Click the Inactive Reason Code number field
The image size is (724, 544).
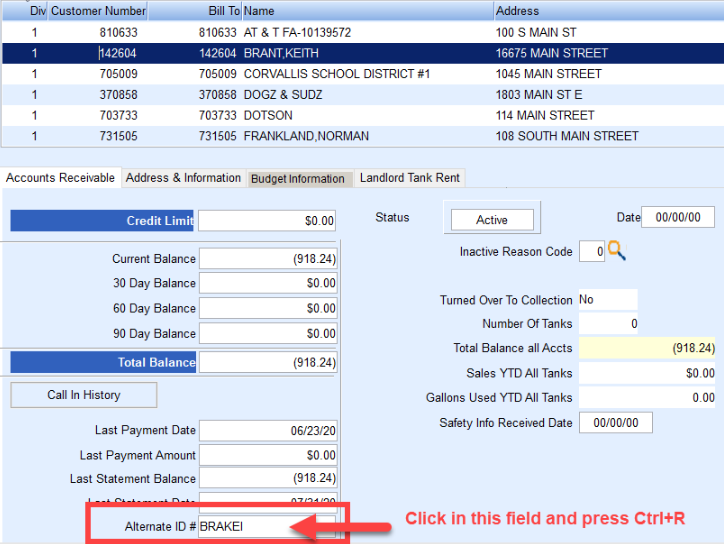click(x=592, y=252)
